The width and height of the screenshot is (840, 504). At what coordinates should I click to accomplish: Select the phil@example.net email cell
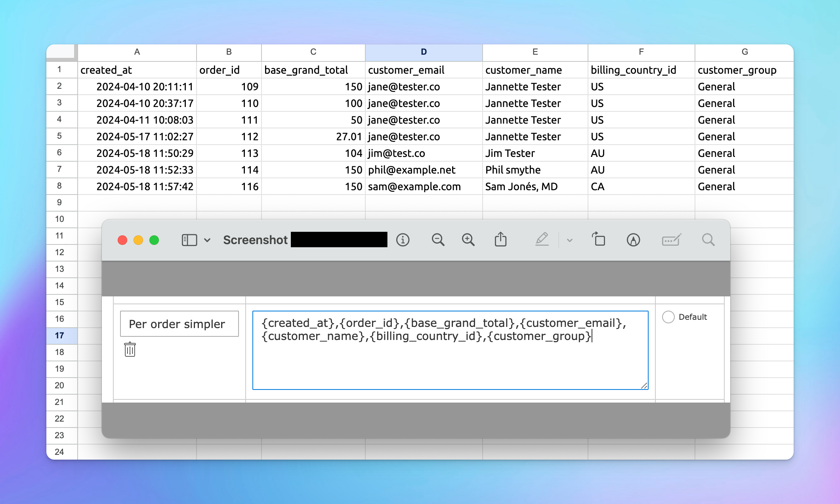424,170
